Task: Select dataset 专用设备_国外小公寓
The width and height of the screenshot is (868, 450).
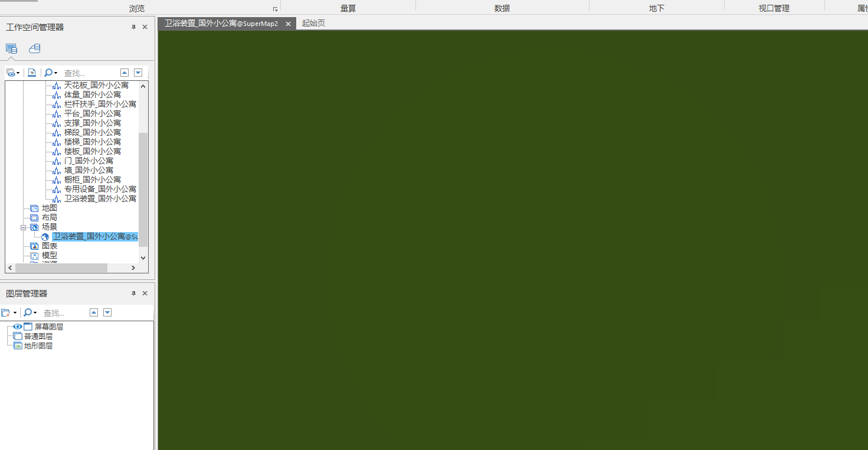Action: pos(100,189)
